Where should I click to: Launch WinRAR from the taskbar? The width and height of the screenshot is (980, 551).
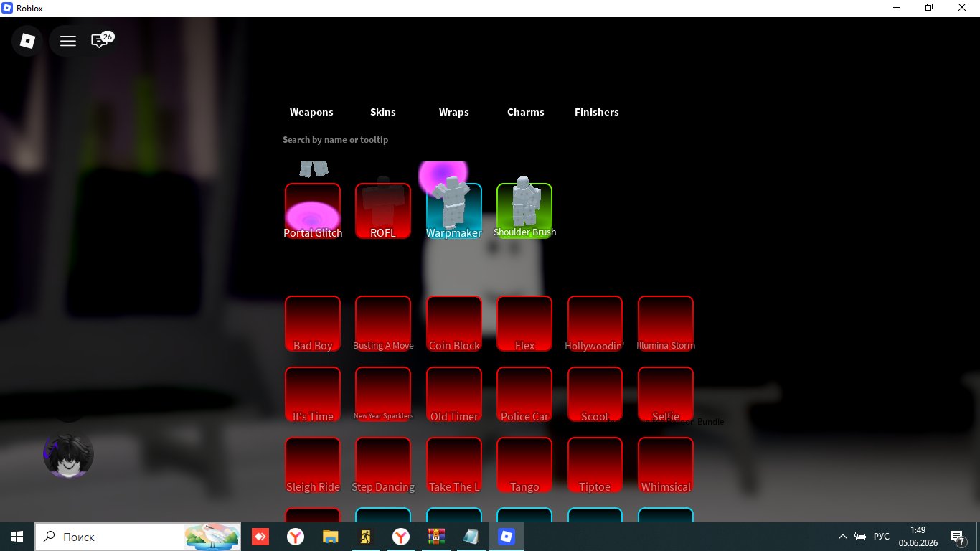[435, 537]
